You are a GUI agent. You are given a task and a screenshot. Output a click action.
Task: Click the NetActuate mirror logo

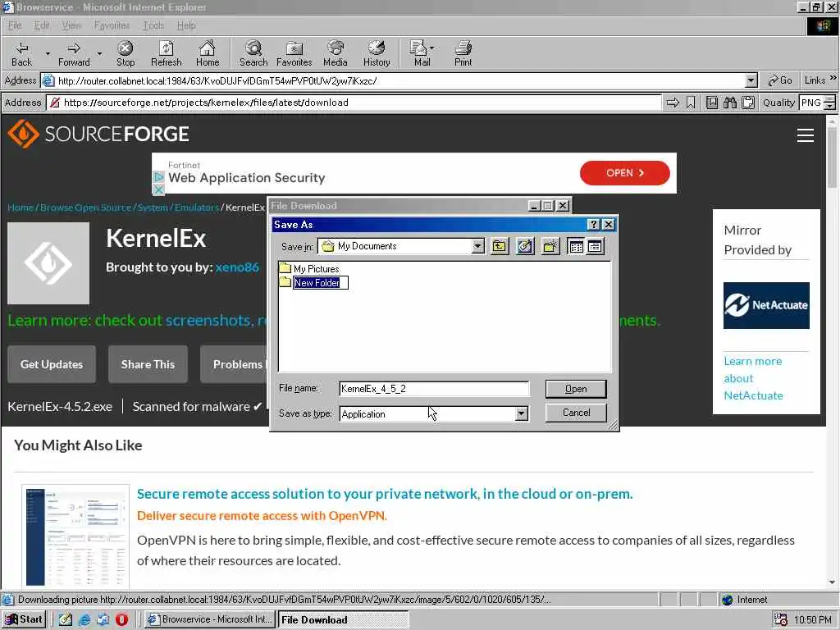point(766,305)
